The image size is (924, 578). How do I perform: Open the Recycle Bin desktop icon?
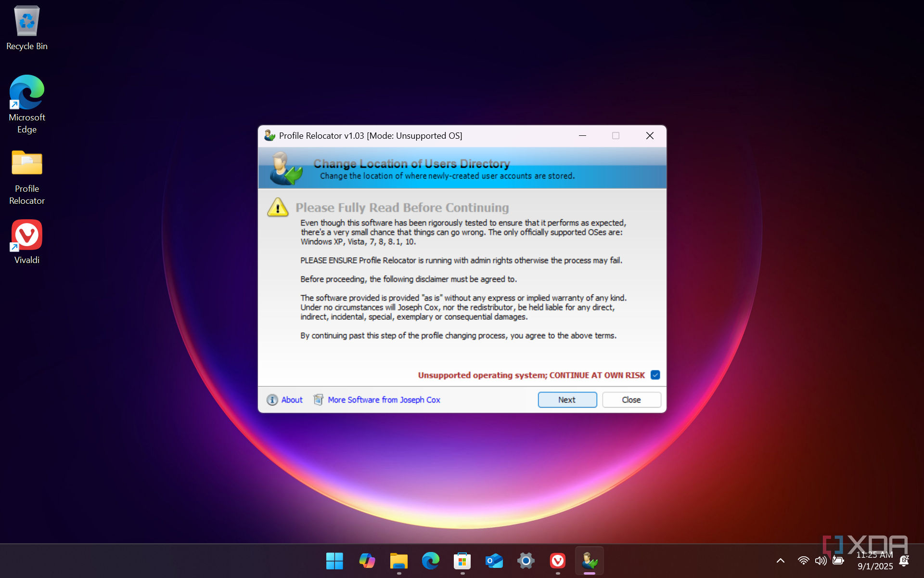coord(27,28)
